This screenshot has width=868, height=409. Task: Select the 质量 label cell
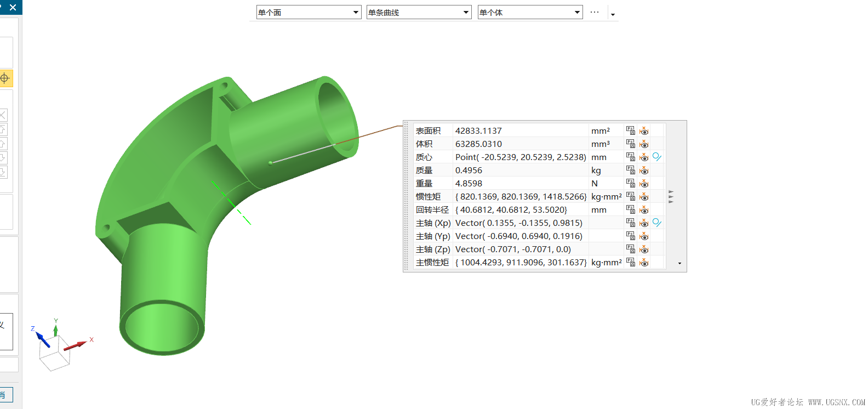(x=424, y=170)
